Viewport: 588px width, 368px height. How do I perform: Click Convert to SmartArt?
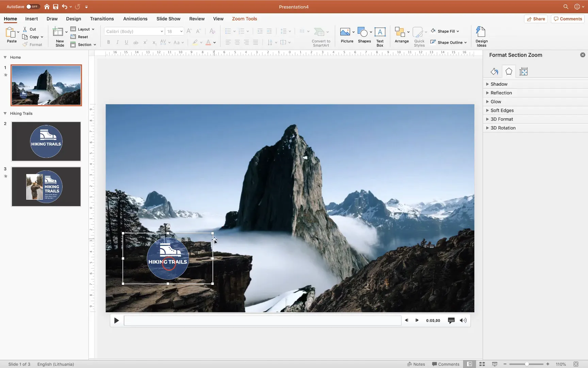click(x=321, y=37)
